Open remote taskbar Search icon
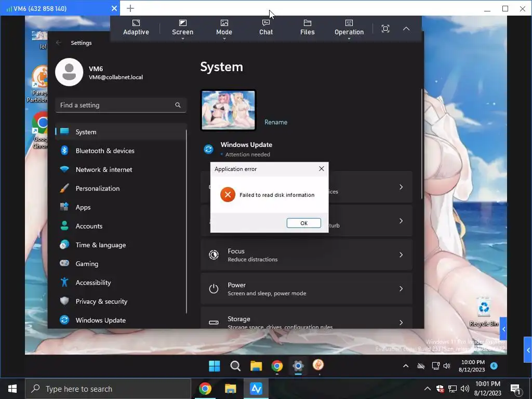The height and width of the screenshot is (399, 532). 235,366
